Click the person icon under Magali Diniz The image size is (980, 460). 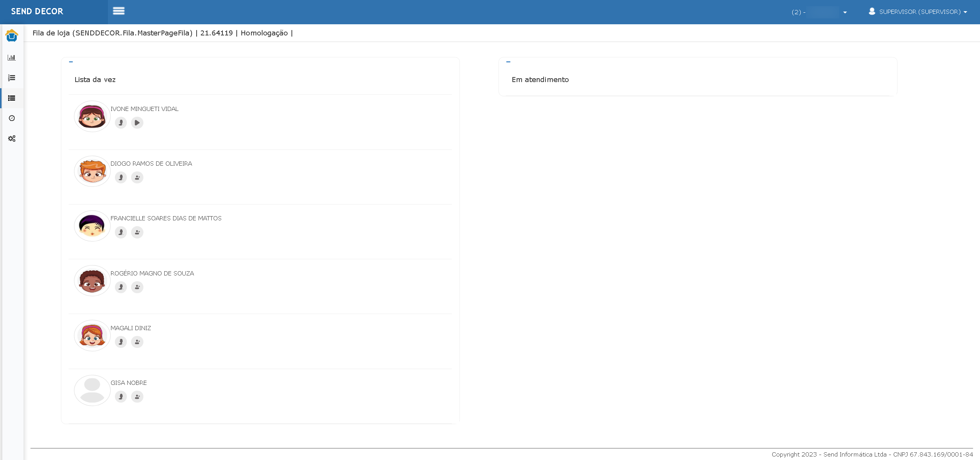coord(121,342)
